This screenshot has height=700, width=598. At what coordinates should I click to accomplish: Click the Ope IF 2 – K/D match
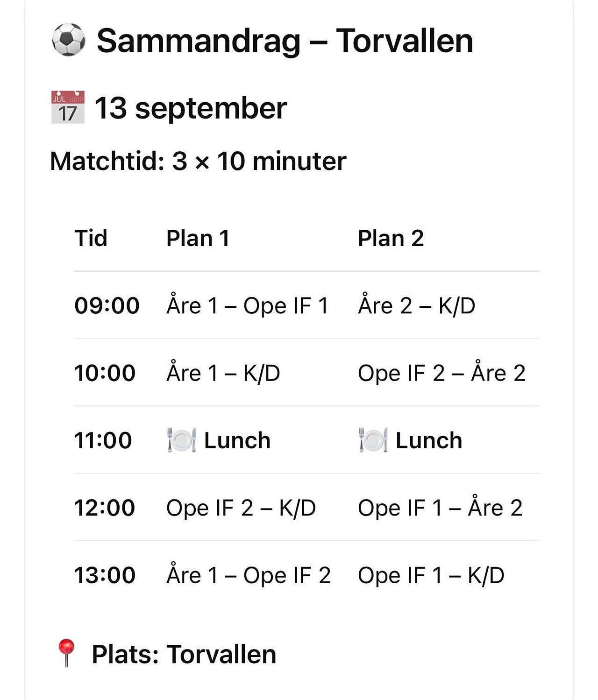(x=241, y=508)
